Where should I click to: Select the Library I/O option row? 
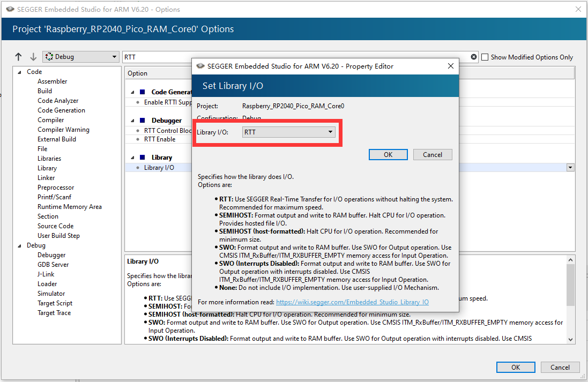tap(159, 168)
